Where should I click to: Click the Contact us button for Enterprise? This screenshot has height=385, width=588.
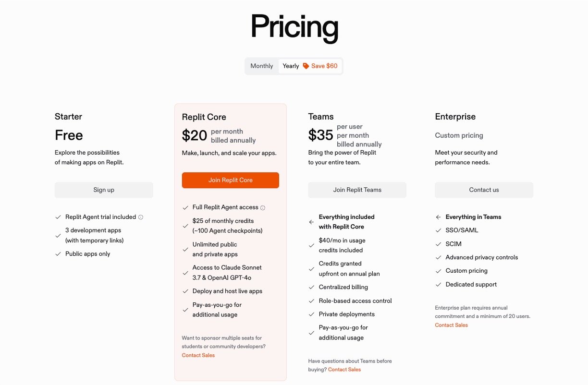tap(484, 190)
